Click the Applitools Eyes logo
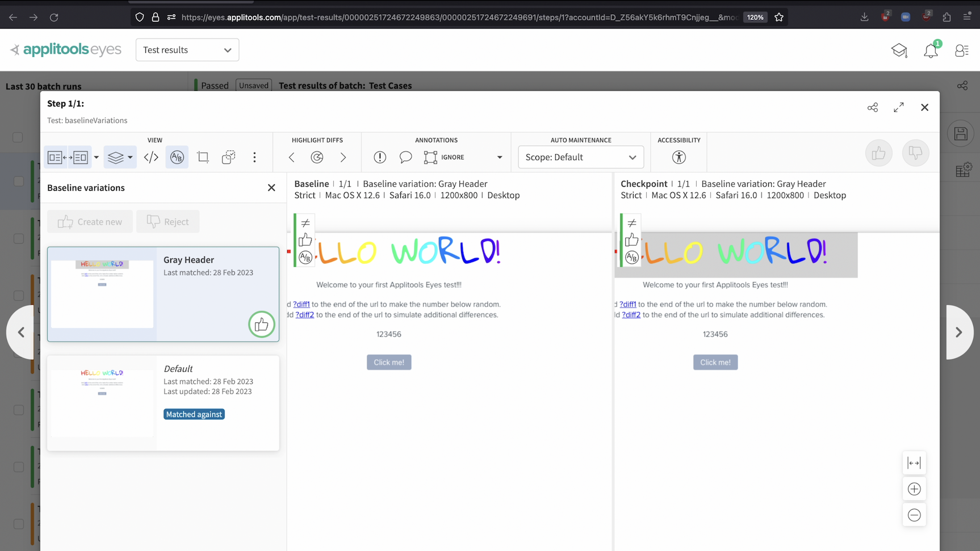This screenshot has width=980, height=551. click(66, 50)
